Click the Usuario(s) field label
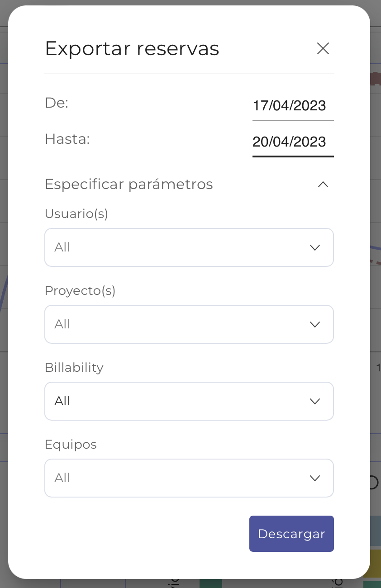This screenshot has width=381, height=588. [76, 213]
